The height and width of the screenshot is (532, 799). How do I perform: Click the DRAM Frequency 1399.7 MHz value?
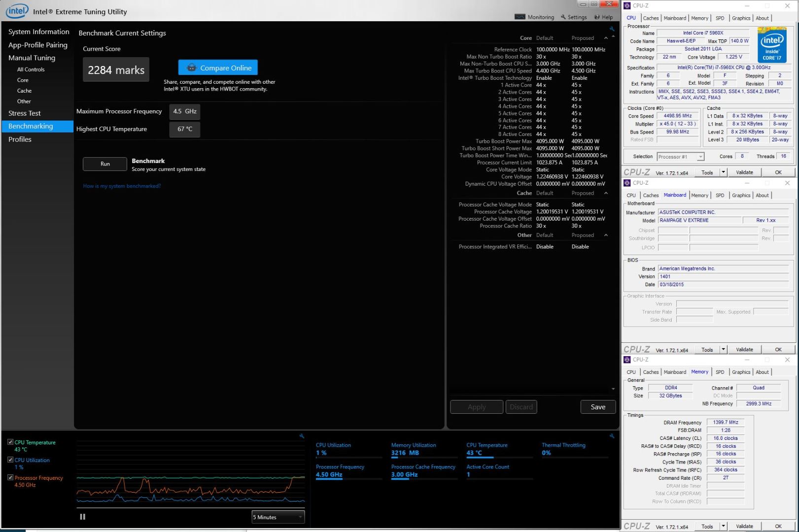(726, 423)
